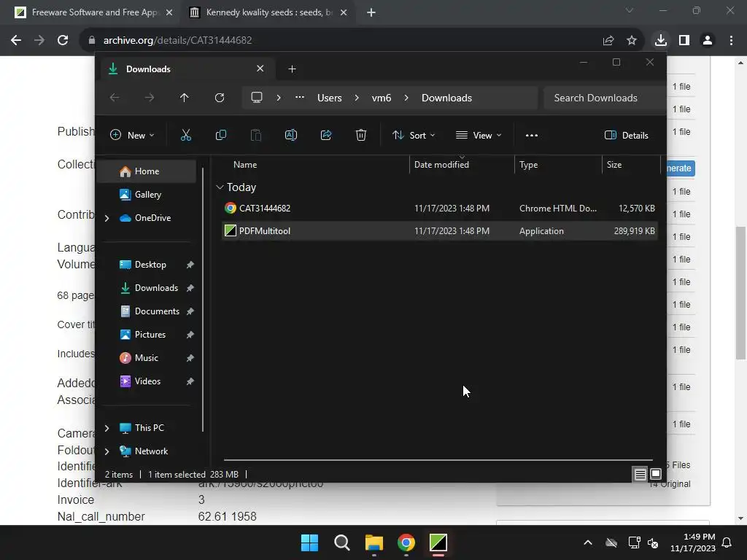
Task: Click the Paste clipboard icon
Action: (x=256, y=135)
